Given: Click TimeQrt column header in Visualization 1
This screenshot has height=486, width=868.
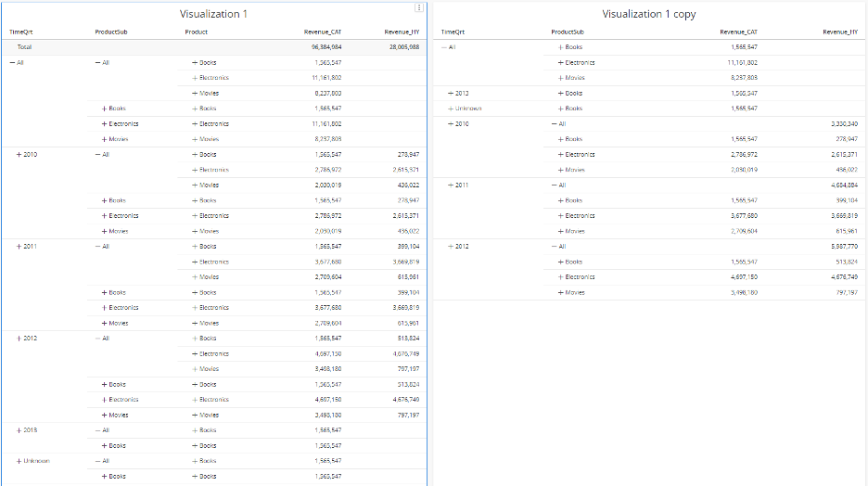Looking at the screenshot, I should coord(19,32).
